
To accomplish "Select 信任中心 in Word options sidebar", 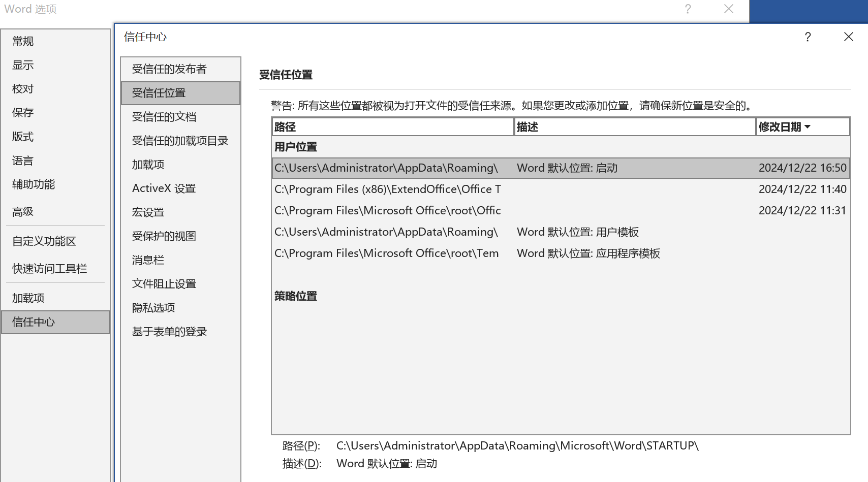I will (55, 322).
